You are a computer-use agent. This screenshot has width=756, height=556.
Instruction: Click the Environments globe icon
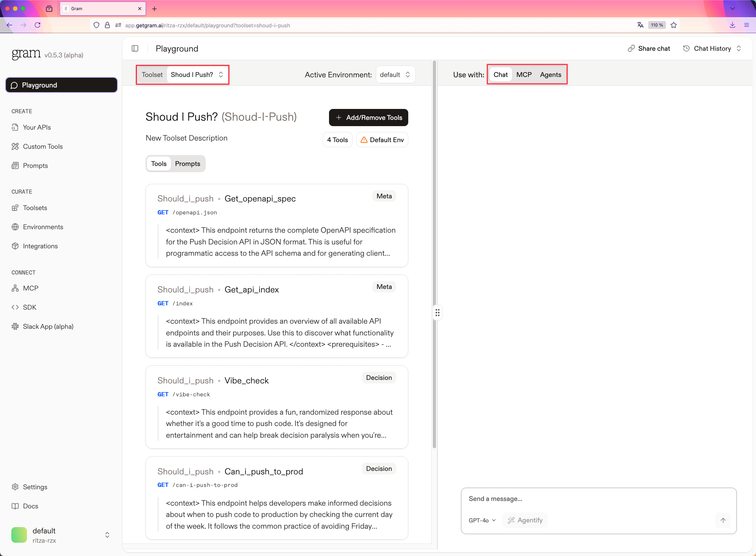15,227
